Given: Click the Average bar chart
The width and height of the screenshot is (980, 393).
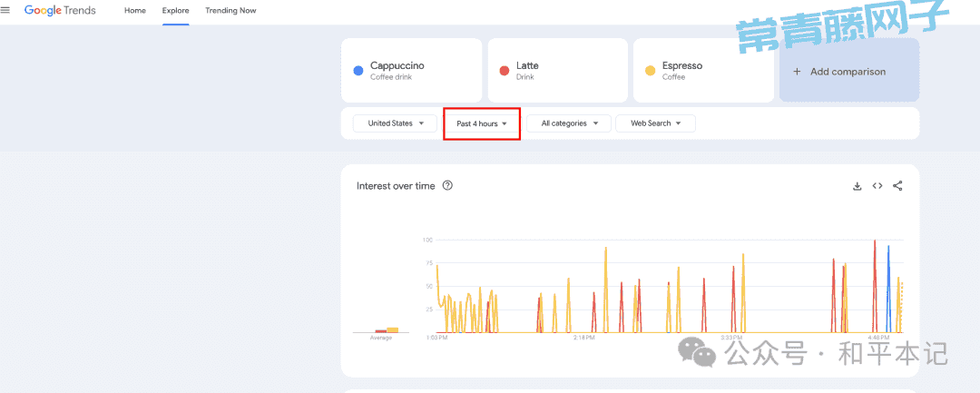Looking at the screenshot, I should point(380,329).
